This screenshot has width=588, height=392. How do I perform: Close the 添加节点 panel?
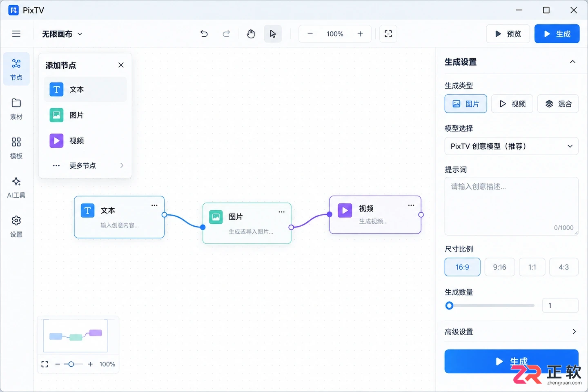tap(121, 65)
